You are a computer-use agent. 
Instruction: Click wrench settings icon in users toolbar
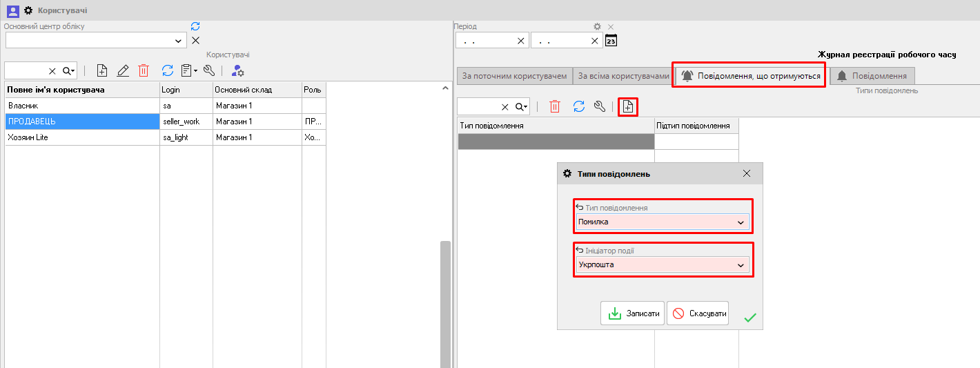[x=209, y=70]
